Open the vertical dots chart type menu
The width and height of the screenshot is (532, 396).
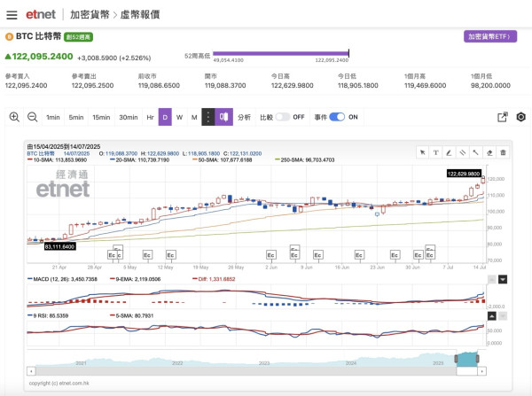pos(208,117)
